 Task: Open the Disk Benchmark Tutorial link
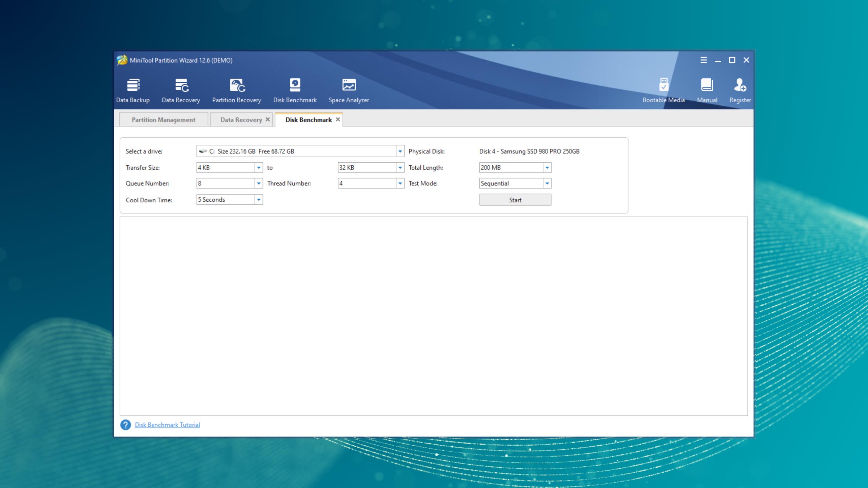click(167, 425)
